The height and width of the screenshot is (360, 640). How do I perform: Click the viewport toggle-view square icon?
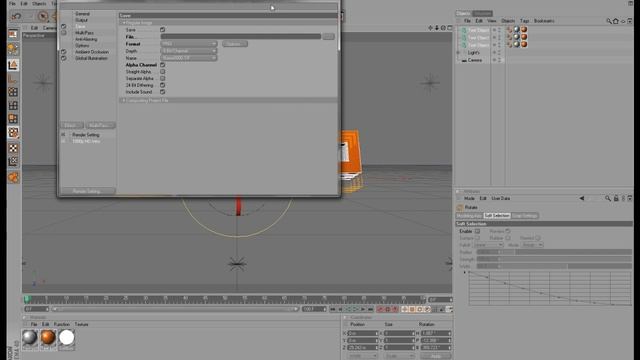pyautogui.click(x=449, y=28)
